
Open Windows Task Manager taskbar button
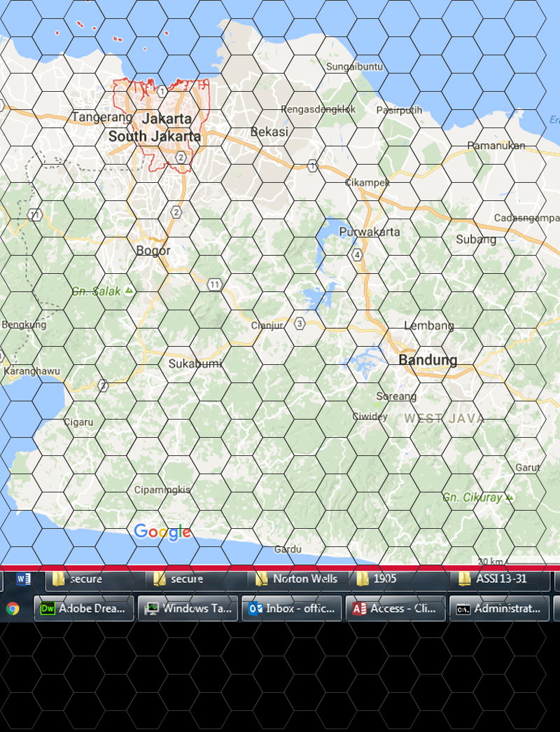coord(188,608)
